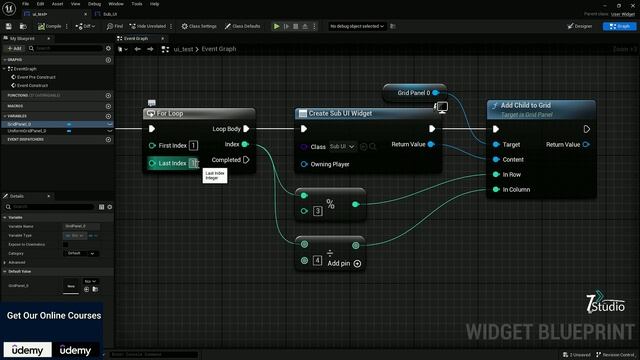Toggle visibility eye of GridPanel_0 variable
Image resolution: width=640 pixels, height=360 pixels.
(x=109, y=124)
